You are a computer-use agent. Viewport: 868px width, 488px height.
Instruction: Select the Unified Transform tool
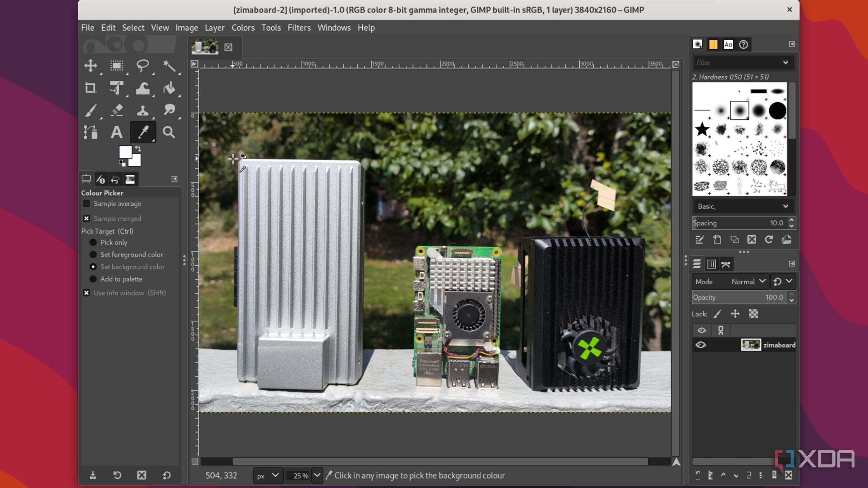point(117,88)
